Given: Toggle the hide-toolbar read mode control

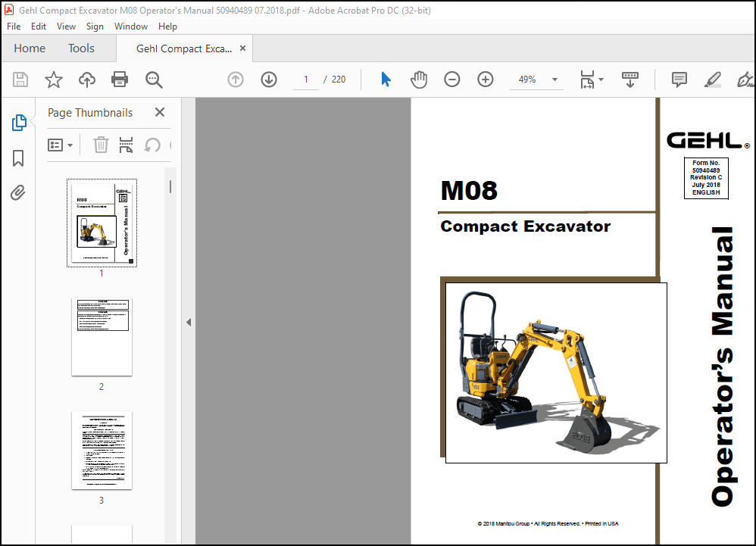Looking at the screenshot, I should click(x=630, y=79).
